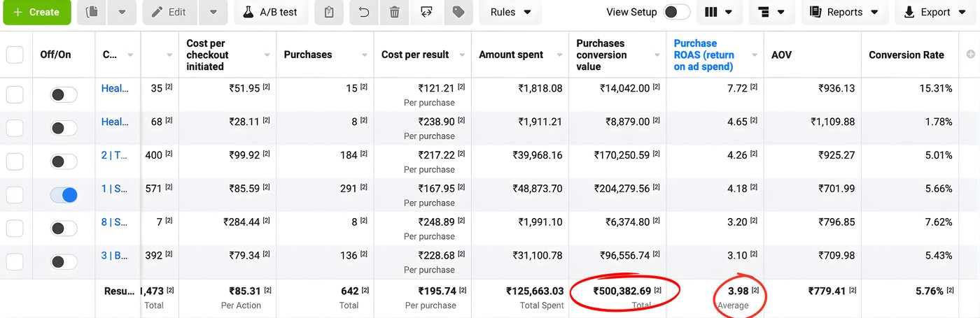Delete using the trash can icon

pyautogui.click(x=395, y=12)
